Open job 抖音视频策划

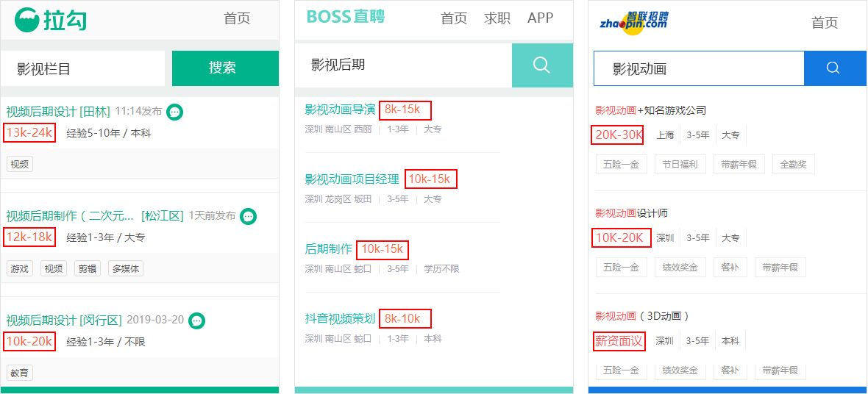pyautogui.click(x=341, y=319)
